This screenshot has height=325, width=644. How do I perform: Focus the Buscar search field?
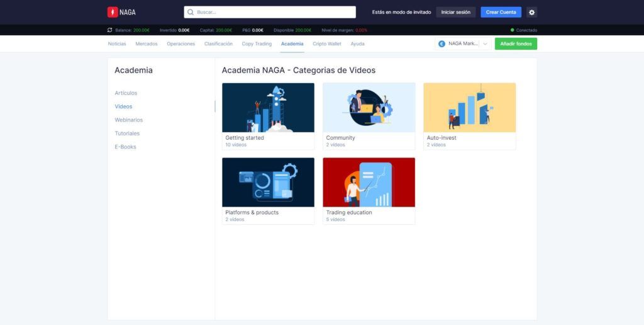click(x=270, y=13)
